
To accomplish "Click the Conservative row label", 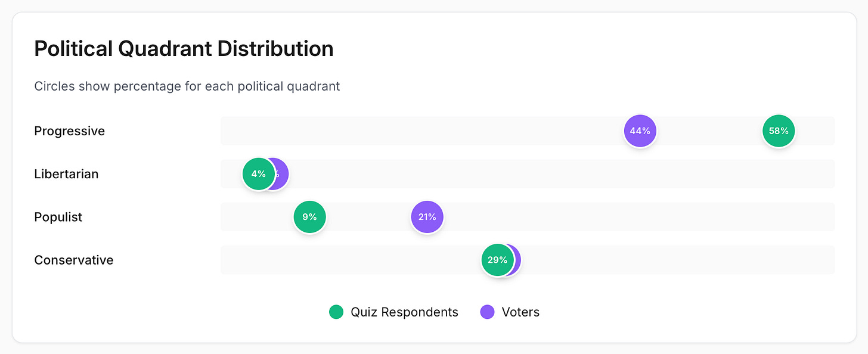I will pyautogui.click(x=73, y=260).
